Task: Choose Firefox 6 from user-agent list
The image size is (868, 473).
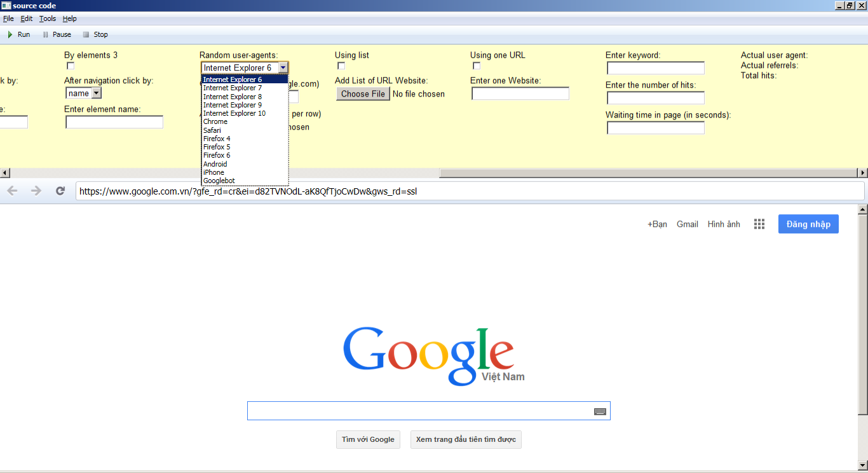Action: [x=245, y=155]
